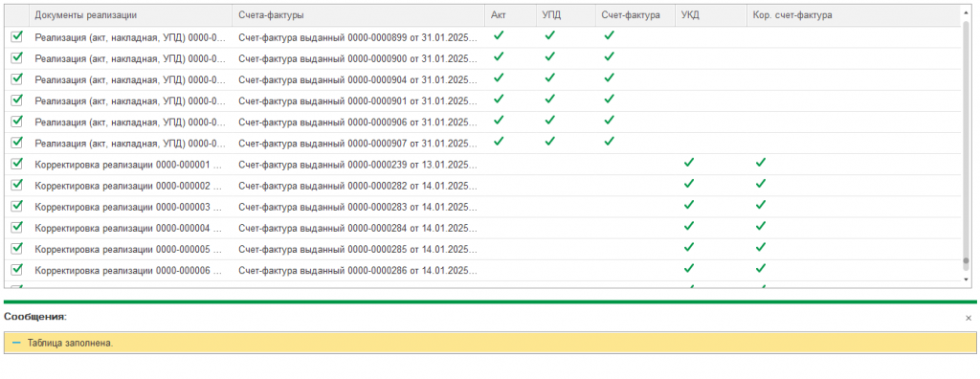Select cell 'Счет-фактура выданный 0000-0000906'
Screen dimensions: 980x379
coord(358,122)
